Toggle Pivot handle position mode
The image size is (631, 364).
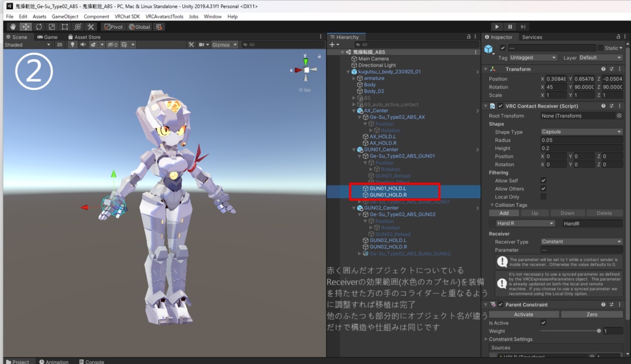113,27
